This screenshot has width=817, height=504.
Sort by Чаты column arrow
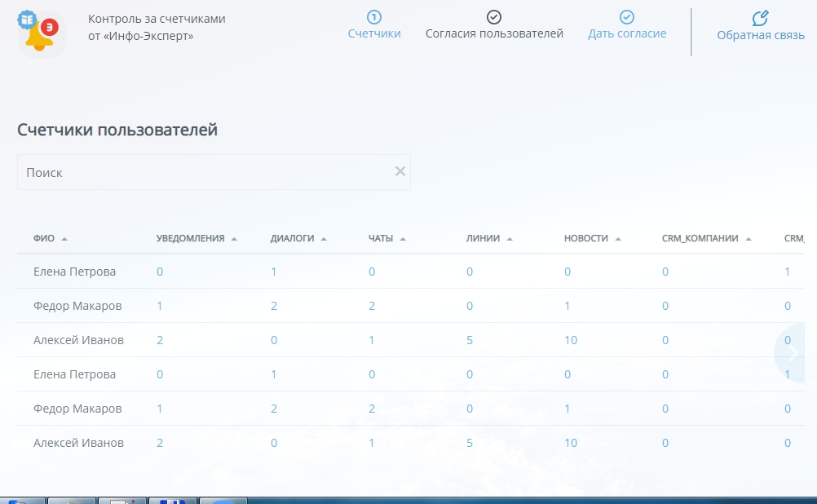(403, 239)
